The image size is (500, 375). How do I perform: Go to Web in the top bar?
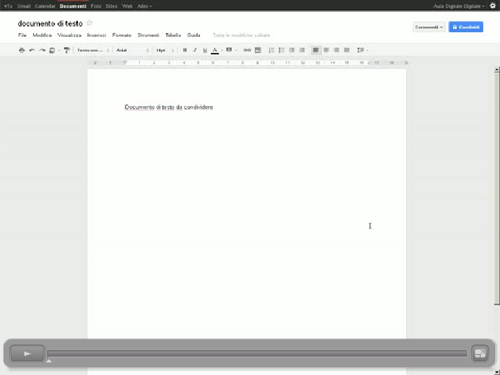[x=127, y=6]
